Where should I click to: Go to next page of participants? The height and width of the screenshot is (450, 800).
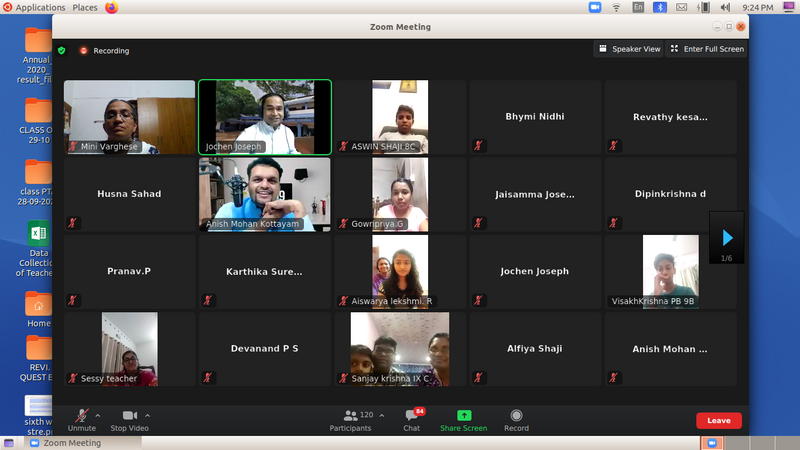[727, 238]
